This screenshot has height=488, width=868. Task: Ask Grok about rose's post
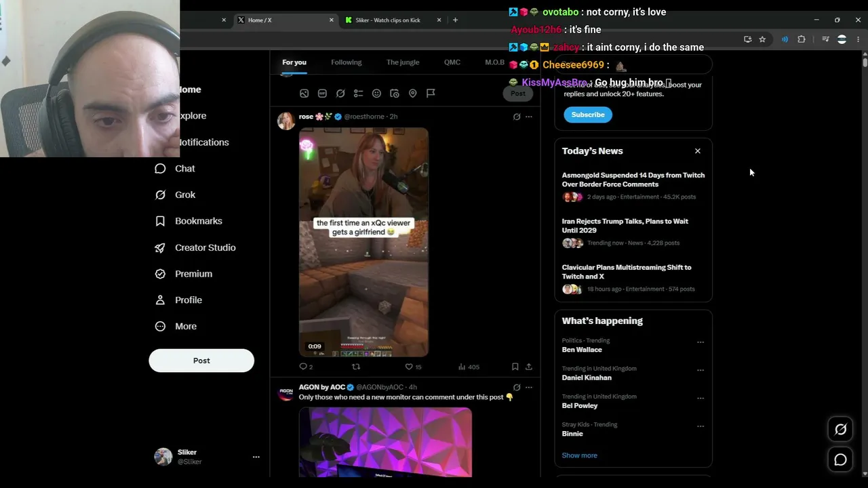coord(517,117)
